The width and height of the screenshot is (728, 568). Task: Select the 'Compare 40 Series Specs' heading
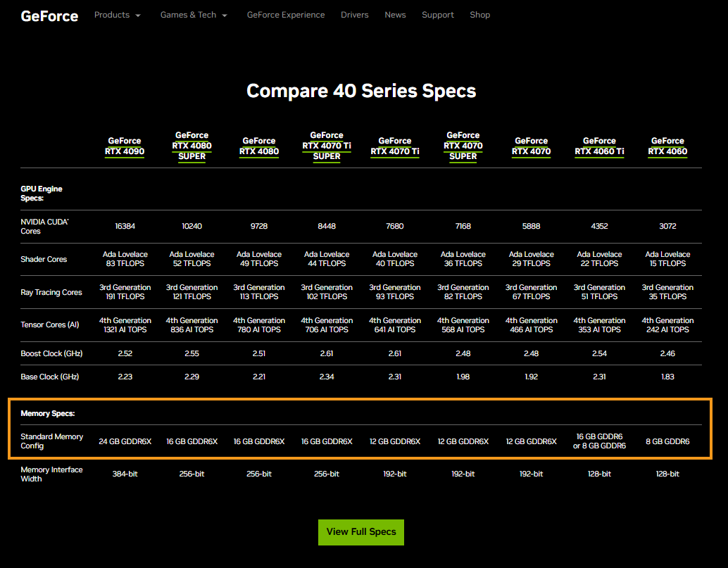coord(361,91)
